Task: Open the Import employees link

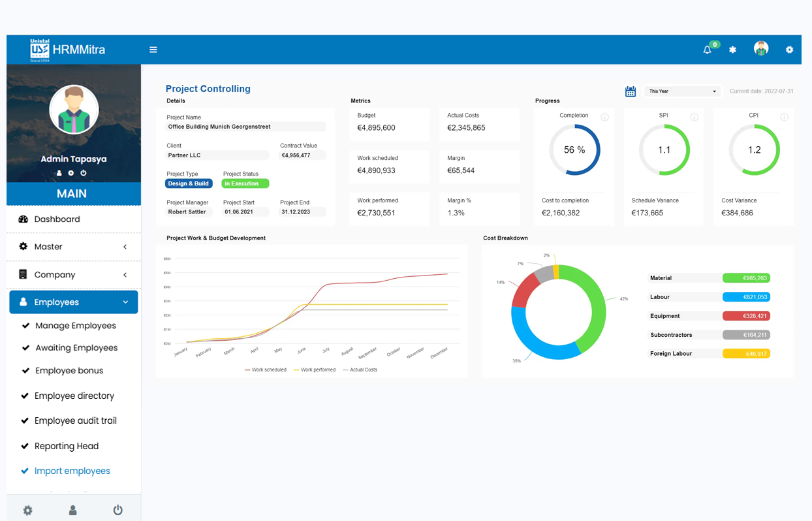Action: click(72, 471)
